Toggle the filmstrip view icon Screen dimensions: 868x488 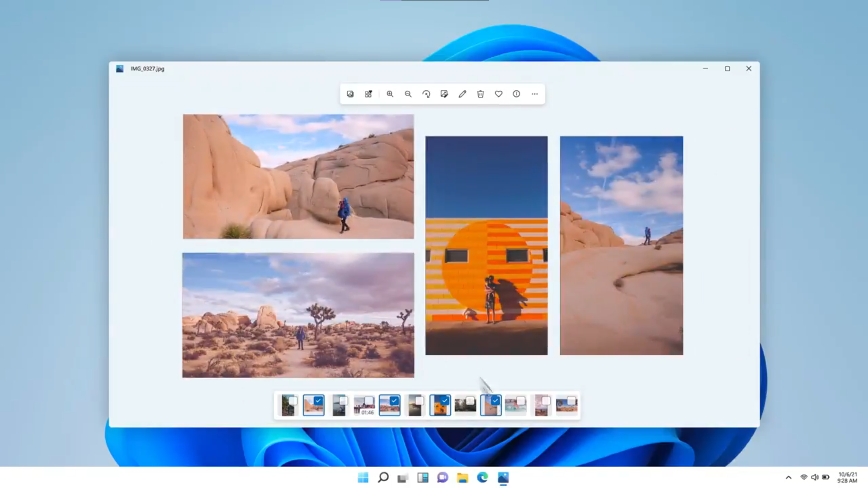click(x=350, y=94)
